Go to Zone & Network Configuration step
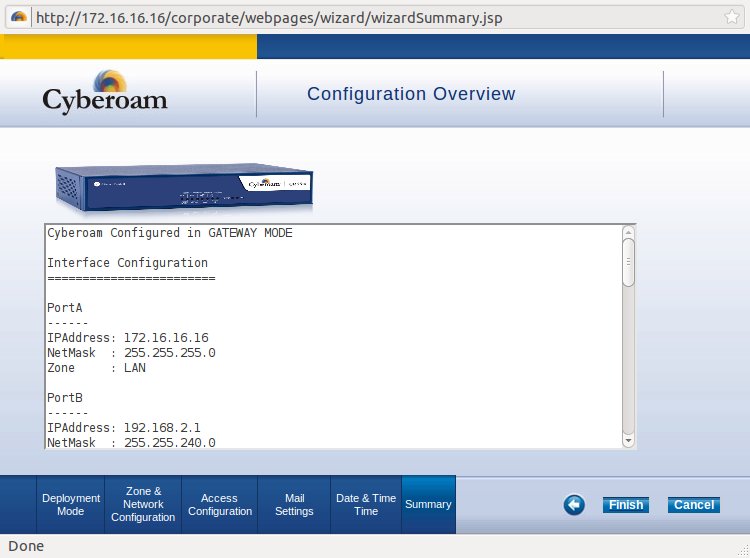The image size is (750, 558). click(143, 504)
